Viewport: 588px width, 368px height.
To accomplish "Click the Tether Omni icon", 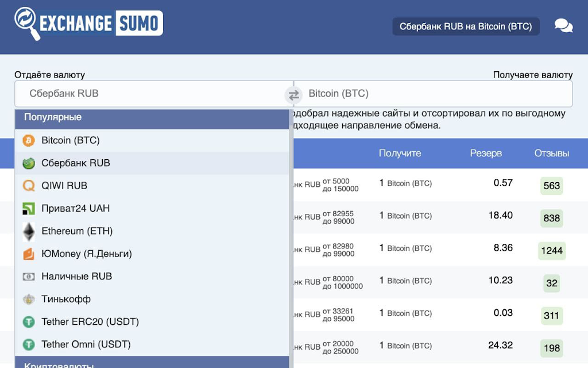I will [29, 344].
